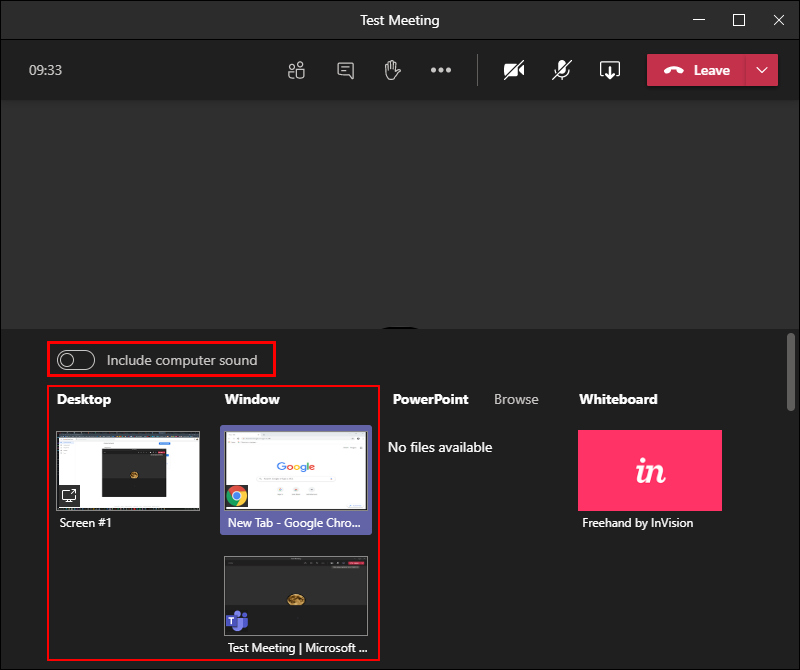Image resolution: width=800 pixels, height=670 pixels.
Task: Click the Teams icon on window thumbnail
Action: pyautogui.click(x=237, y=621)
